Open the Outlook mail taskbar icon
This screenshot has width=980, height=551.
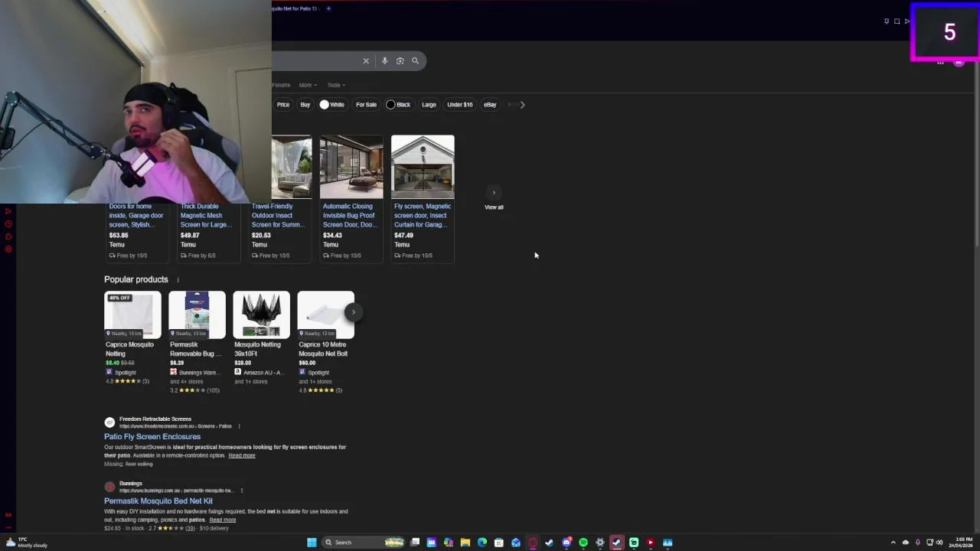click(x=515, y=543)
